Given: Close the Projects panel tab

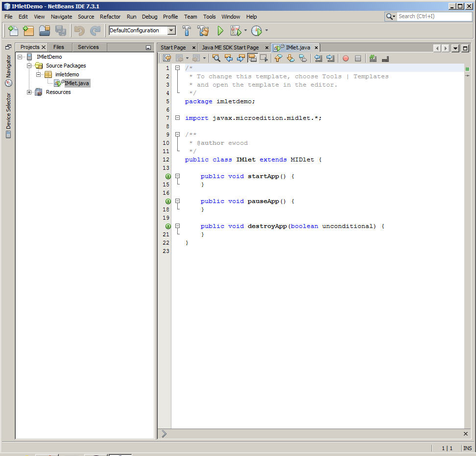Looking at the screenshot, I should [44, 47].
